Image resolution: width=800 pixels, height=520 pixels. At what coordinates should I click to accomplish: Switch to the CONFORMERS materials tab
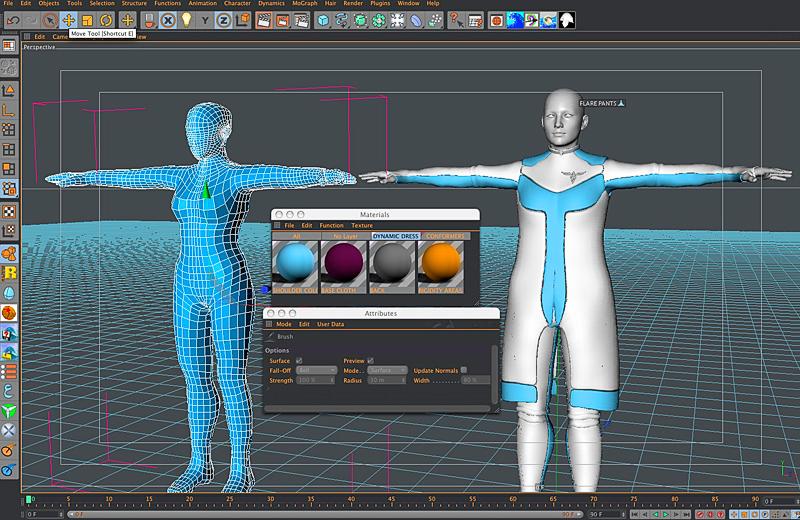[445, 236]
